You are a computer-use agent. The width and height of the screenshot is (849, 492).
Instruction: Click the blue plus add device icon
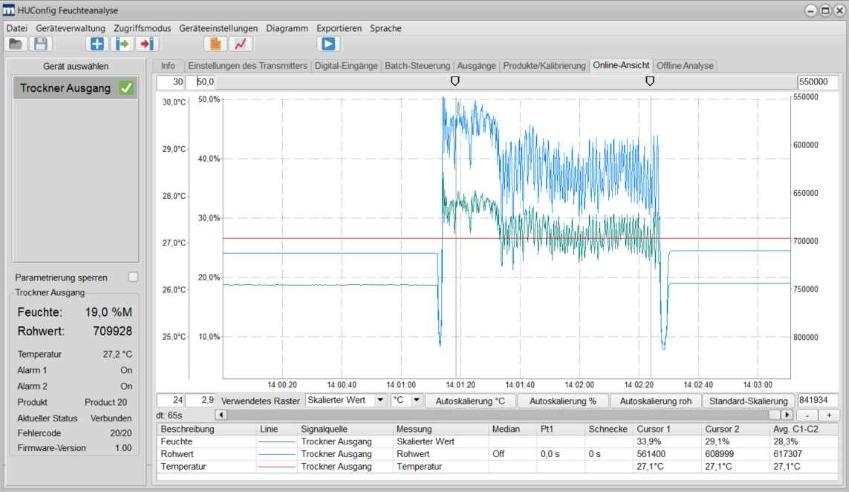click(x=96, y=44)
